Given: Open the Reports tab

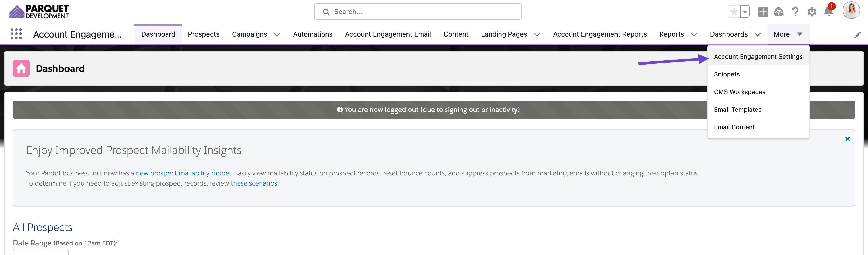Looking at the screenshot, I should pyautogui.click(x=672, y=34).
